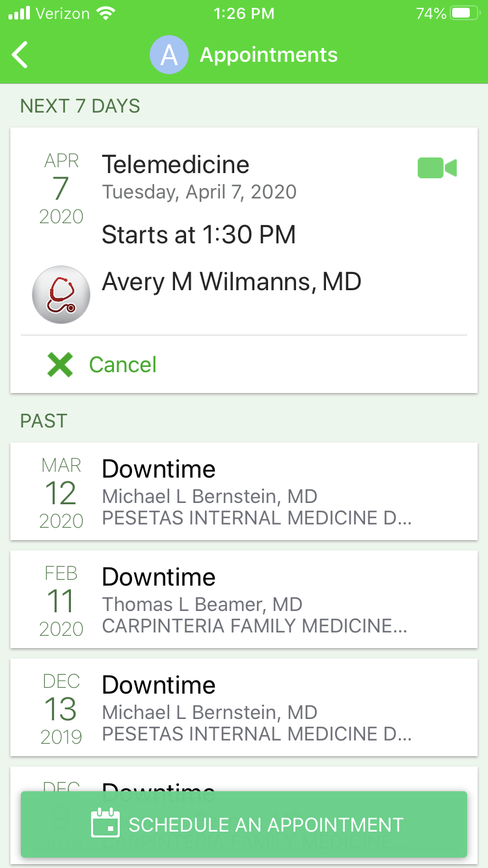488x868 pixels.
Task: Open the Mar 12 2020 Downtime appointment
Action: pyautogui.click(x=244, y=491)
